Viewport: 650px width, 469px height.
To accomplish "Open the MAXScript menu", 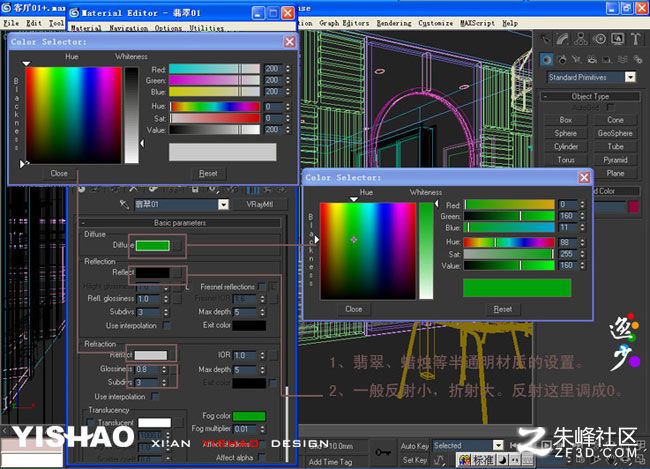I will tap(477, 23).
